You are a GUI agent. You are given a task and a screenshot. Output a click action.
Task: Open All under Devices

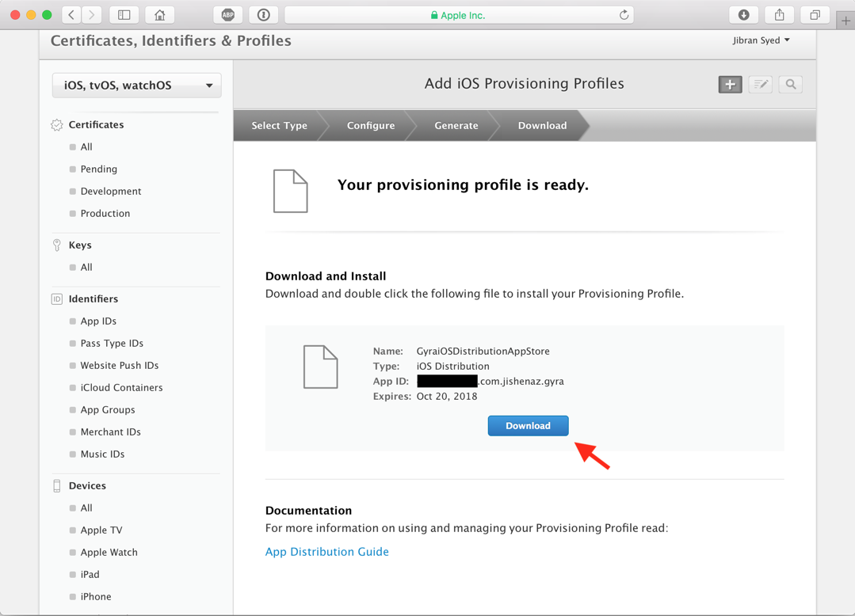(86, 508)
